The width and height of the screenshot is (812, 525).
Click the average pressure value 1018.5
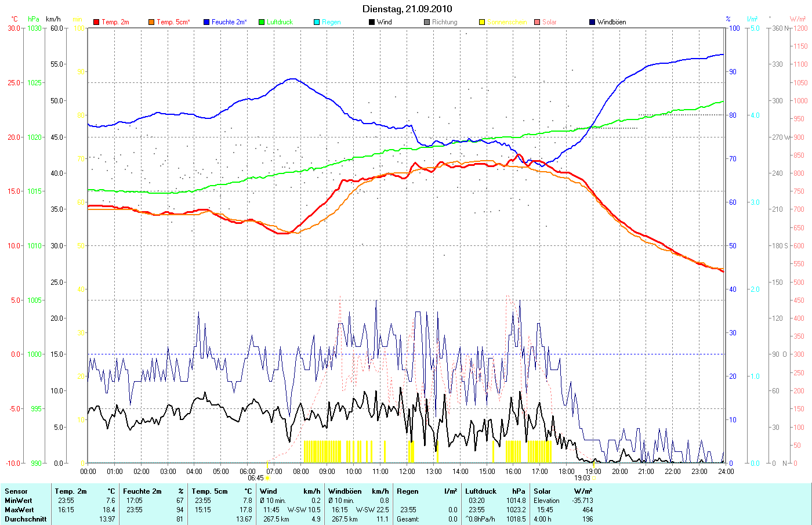(516, 519)
